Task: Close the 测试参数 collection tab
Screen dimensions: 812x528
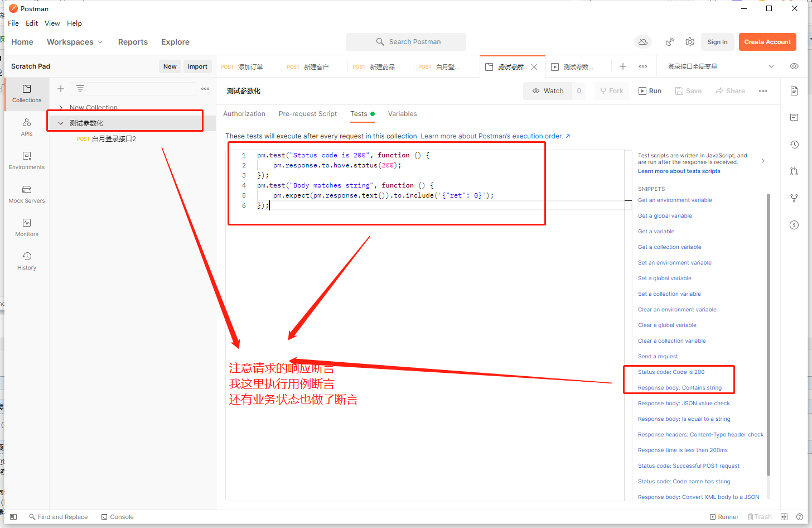Action: point(534,67)
